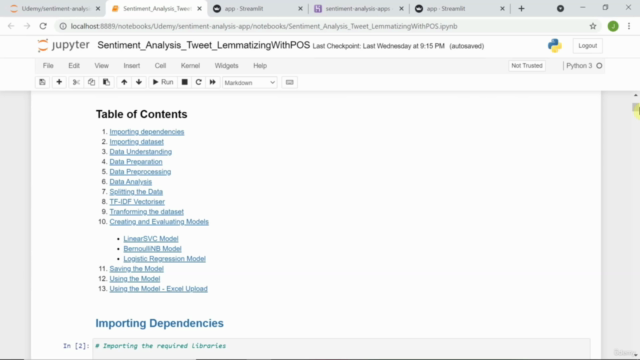640x360 pixels.
Task: Open the cell type Markdown dropdown
Action: 249,83
